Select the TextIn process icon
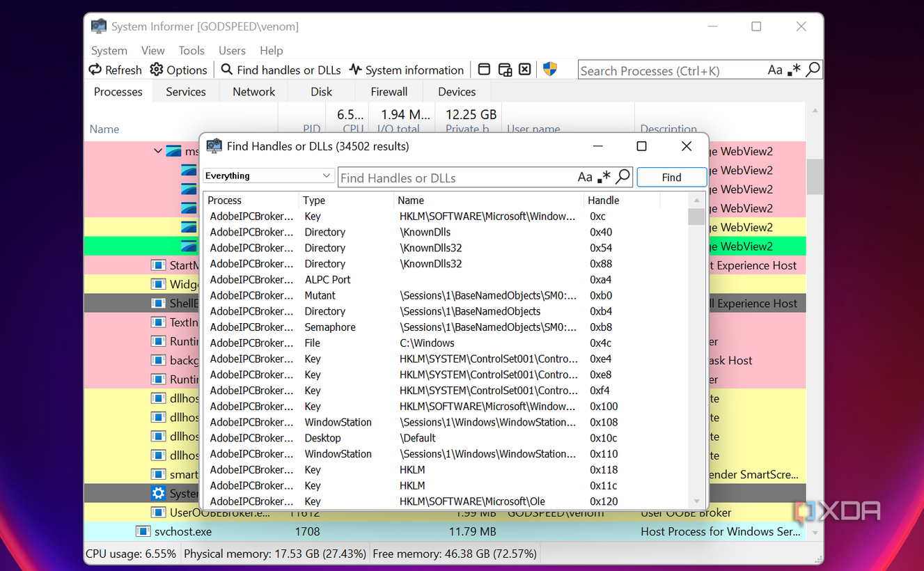The height and width of the screenshot is (571, 924). 159,322
